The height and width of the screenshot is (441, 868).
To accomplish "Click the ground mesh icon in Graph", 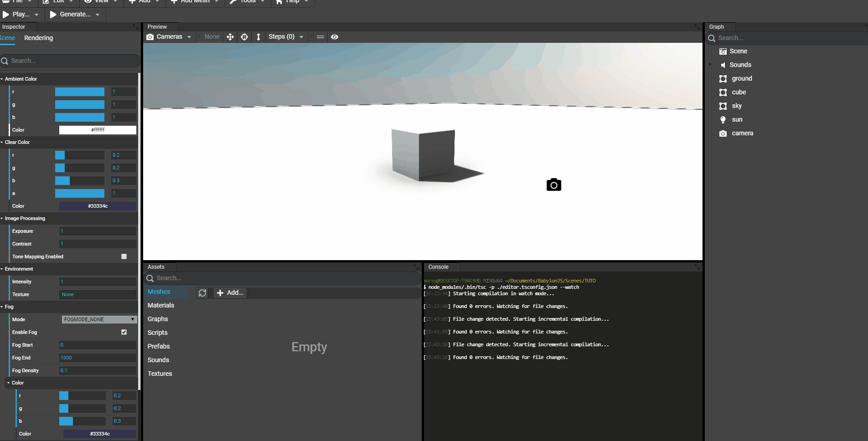I will click(x=723, y=79).
